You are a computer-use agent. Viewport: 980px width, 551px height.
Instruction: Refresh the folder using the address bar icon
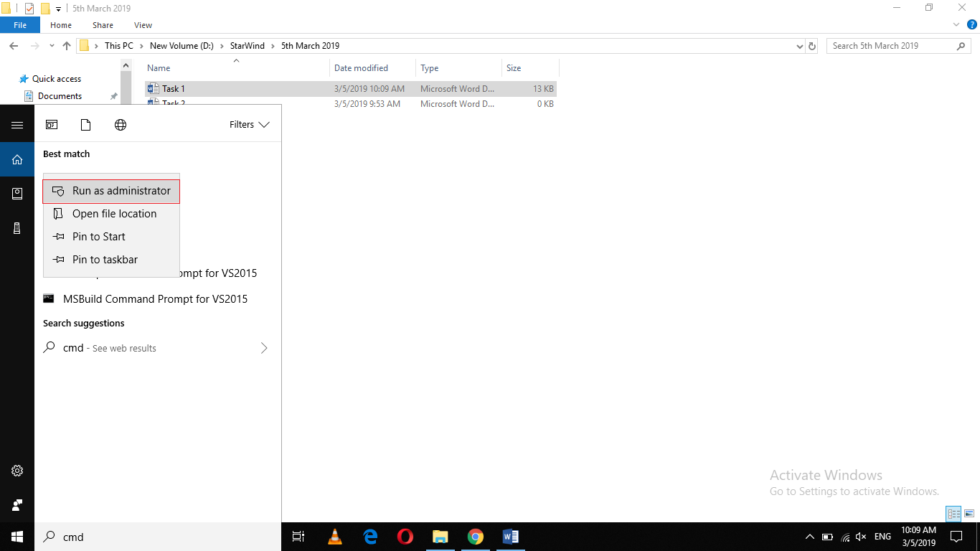click(813, 45)
